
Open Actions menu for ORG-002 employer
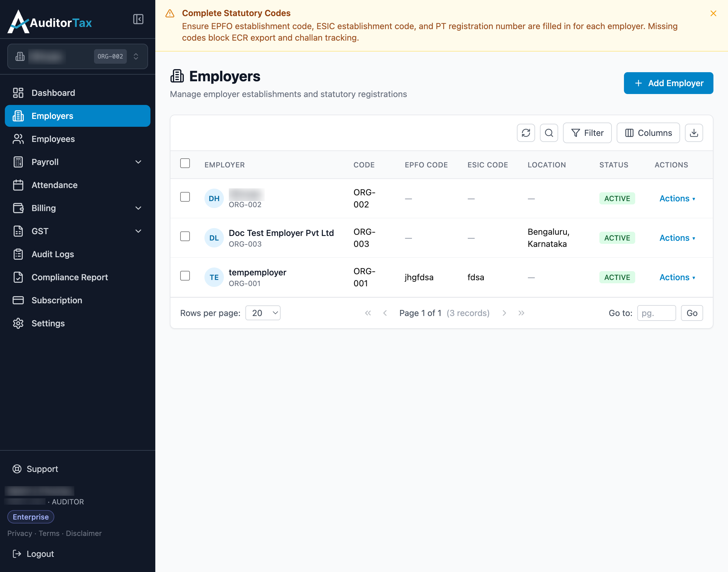click(x=677, y=198)
